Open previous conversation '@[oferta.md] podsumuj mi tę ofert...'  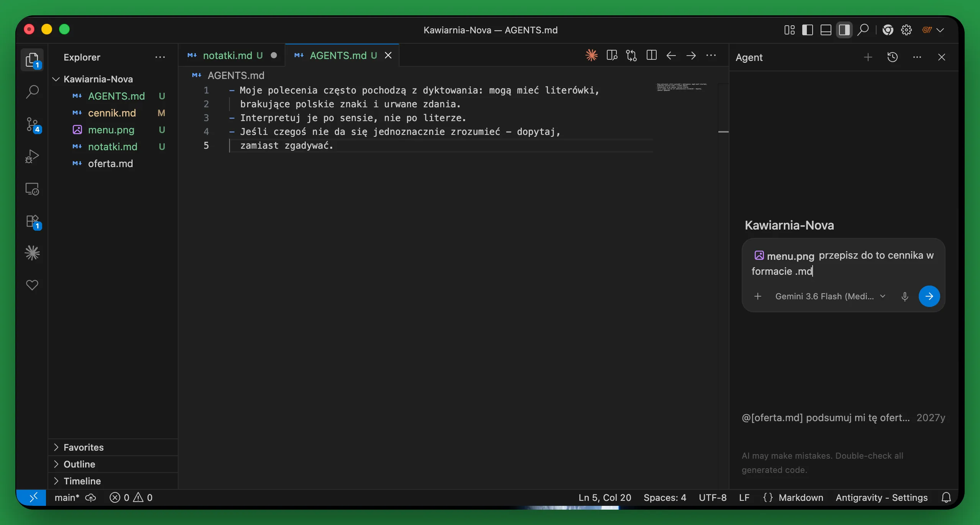[843, 418]
